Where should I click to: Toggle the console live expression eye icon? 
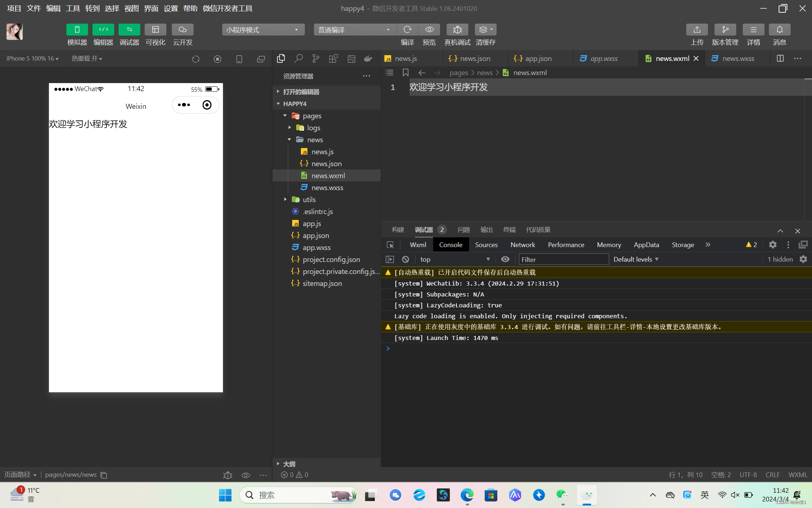pyautogui.click(x=505, y=259)
